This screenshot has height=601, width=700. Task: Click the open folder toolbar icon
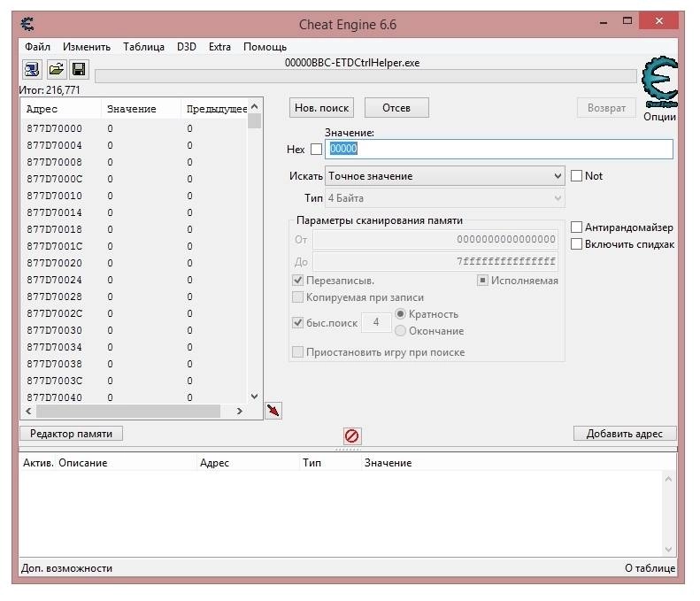[56, 69]
